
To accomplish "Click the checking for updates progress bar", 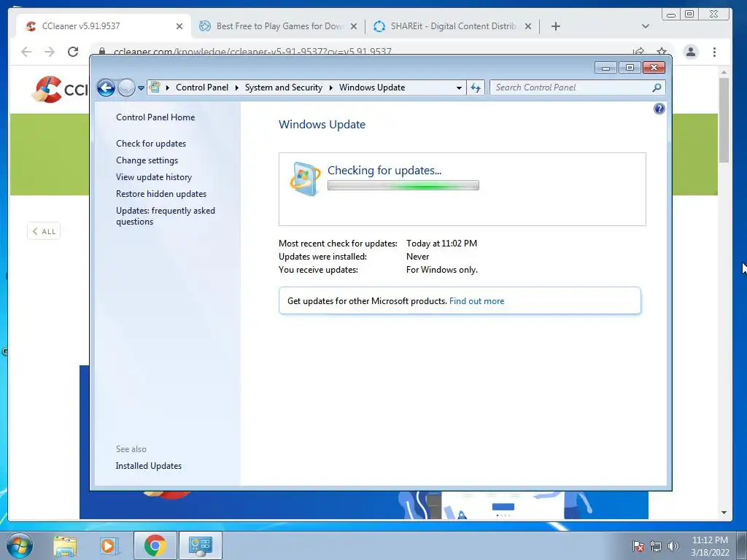I will click(403, 185).
